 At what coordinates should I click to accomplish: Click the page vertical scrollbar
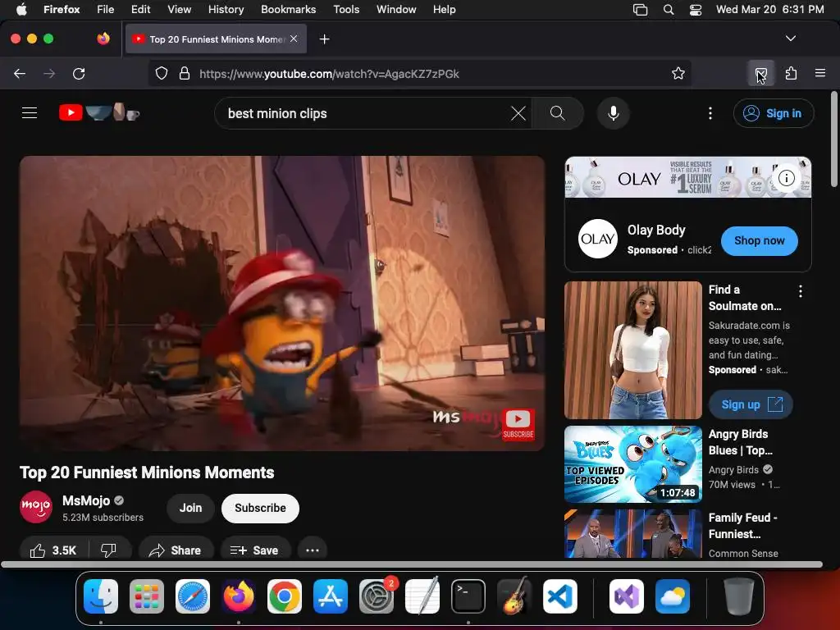(x=834, y=139)
